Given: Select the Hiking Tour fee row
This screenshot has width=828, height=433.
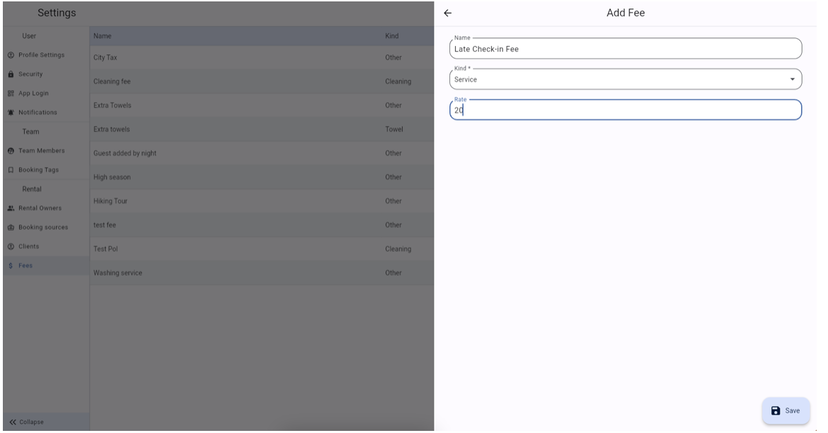Looking at the screenshot, I should pyautogui.click(x=261, y=201).
